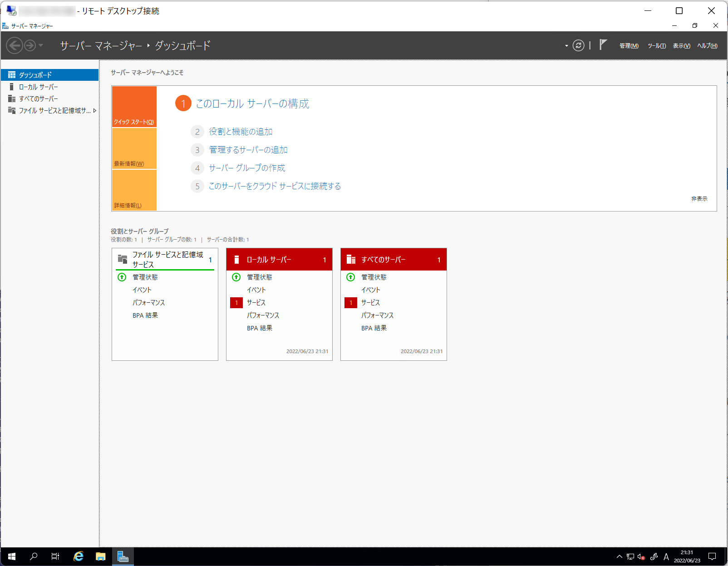Click サービス in ローカル サーバー tile
This screenshot has height=566, width=728.
click(256, 303)
